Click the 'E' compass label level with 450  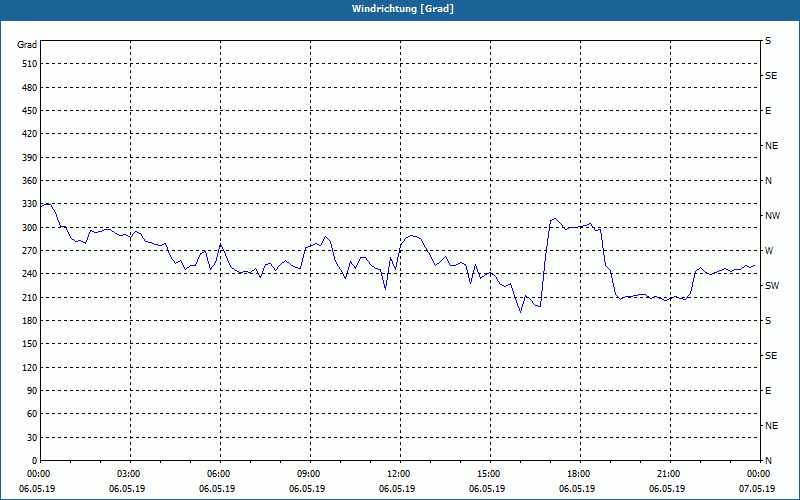point(768,111)
